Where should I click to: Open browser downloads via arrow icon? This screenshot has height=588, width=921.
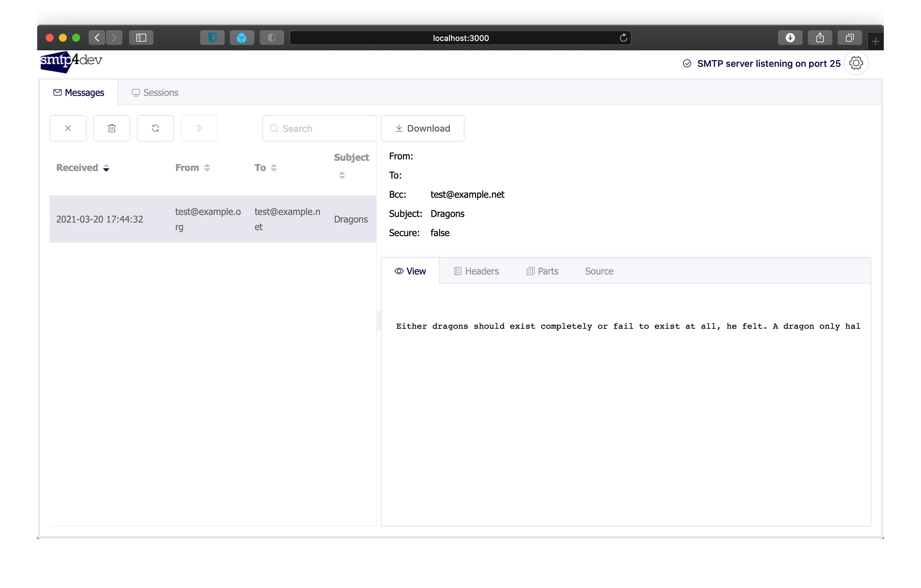tap(790, 37)
